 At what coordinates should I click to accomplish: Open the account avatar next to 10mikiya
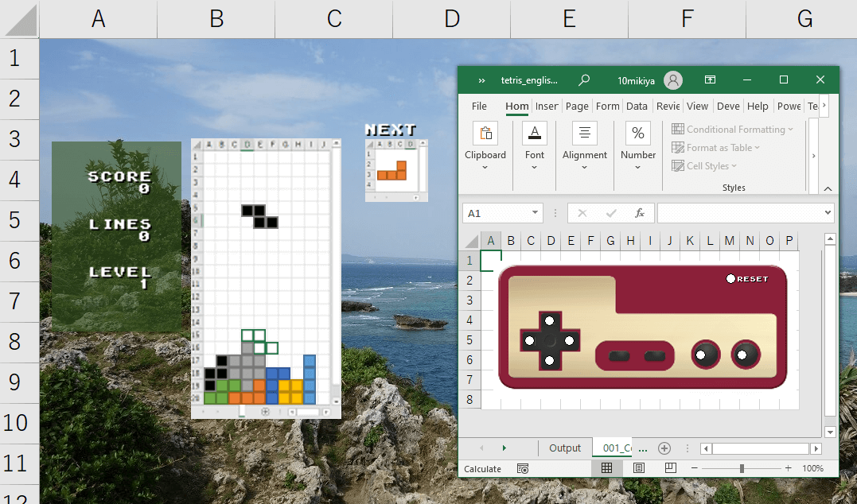673,80
